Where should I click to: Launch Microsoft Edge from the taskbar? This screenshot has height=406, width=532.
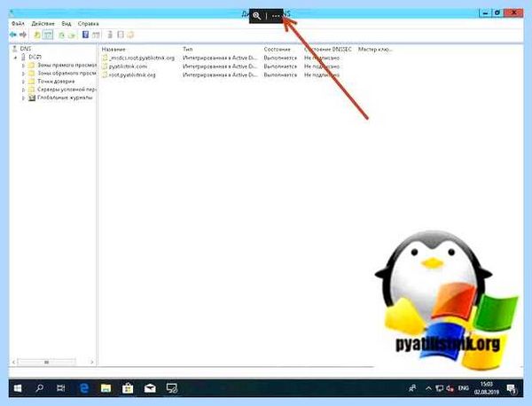[84, 388]
